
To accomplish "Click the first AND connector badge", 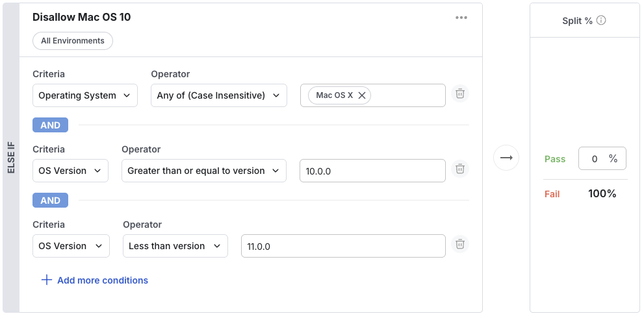I will (x=50, y=125).
